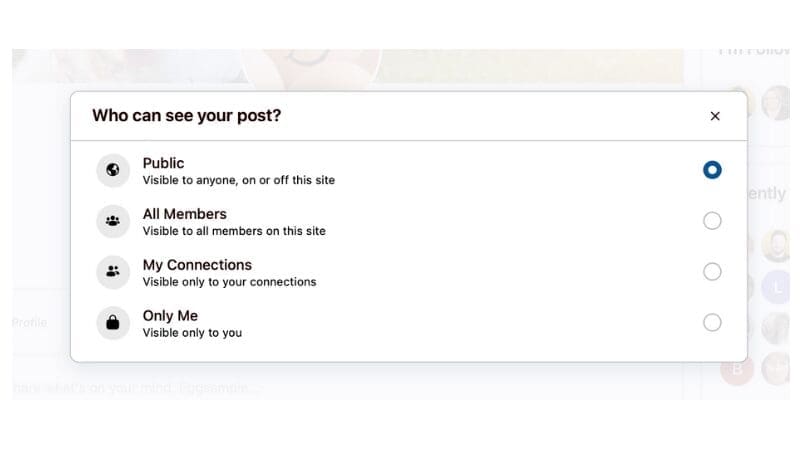Screen dimensions: 800x450
Task: Click the "Who can see your post?" heading
Action: [x=187, y=116]
